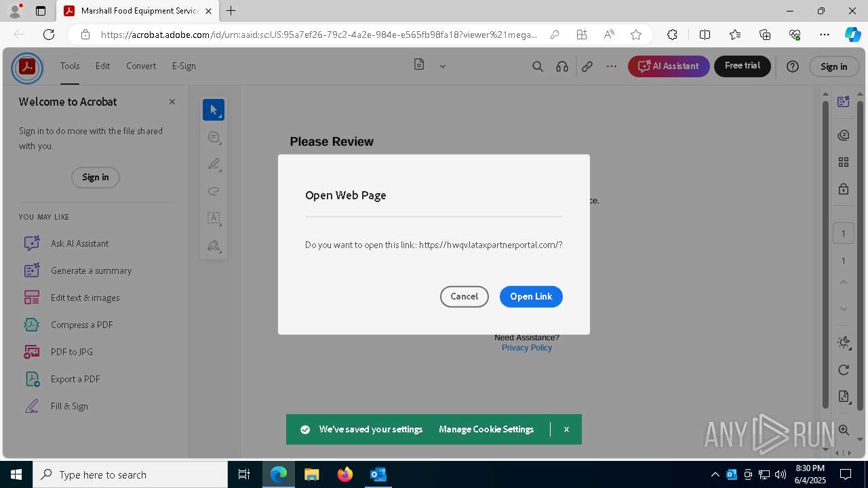Open Edge split screen icon
868x488 pixels.
705,35
